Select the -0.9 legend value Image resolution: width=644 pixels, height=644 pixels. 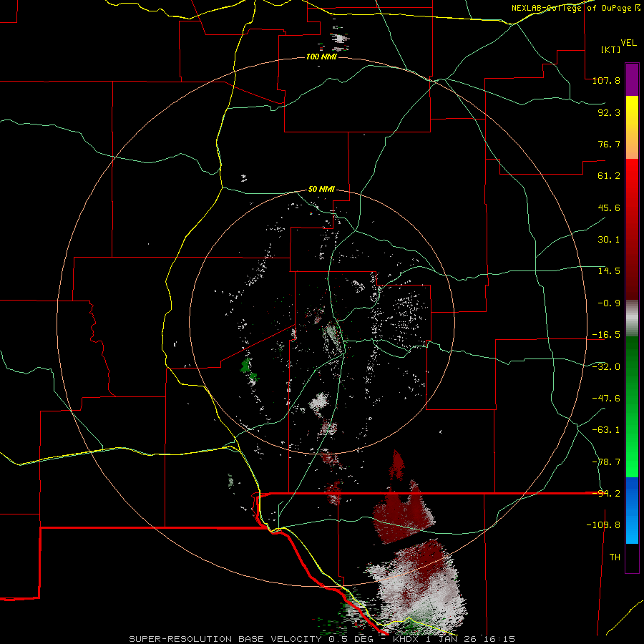click(609, 303)
